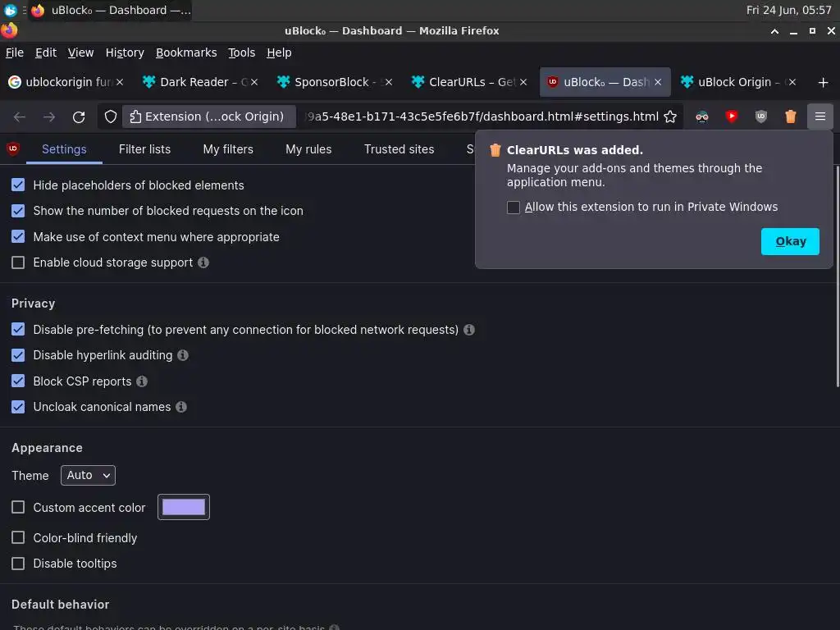Click the info icon next to cloud storage support
The height and width of the screenshot is (630, 840).
[203, 262]
